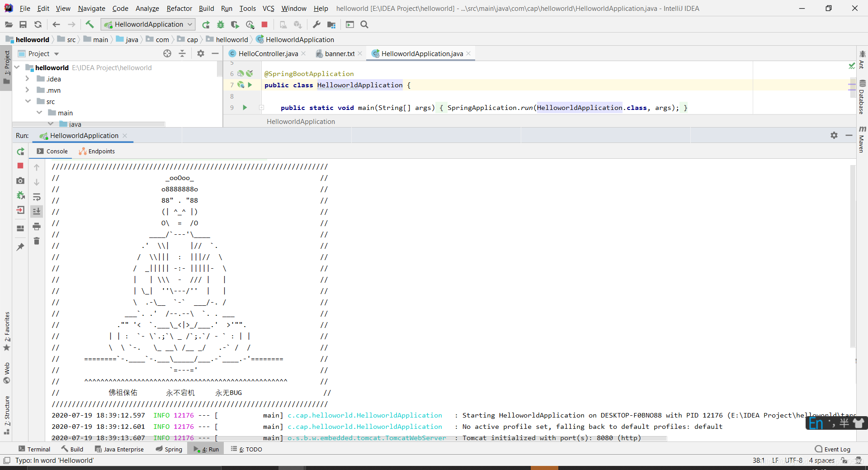
Task: Open Build tool window
Action: coord(72,449)
